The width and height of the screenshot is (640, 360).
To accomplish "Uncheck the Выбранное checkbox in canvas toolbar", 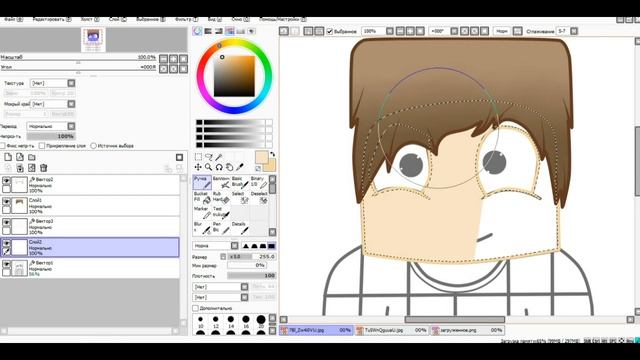I will pos(330,31).
